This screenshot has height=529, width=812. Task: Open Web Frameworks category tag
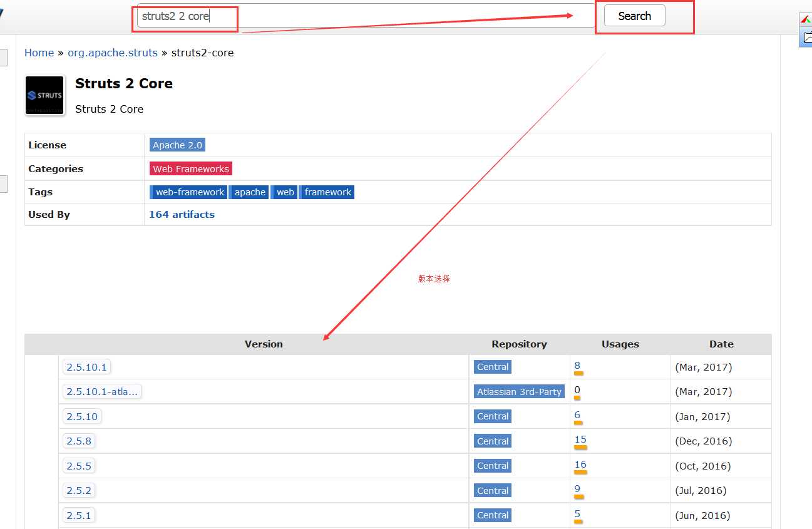point(191,168)
